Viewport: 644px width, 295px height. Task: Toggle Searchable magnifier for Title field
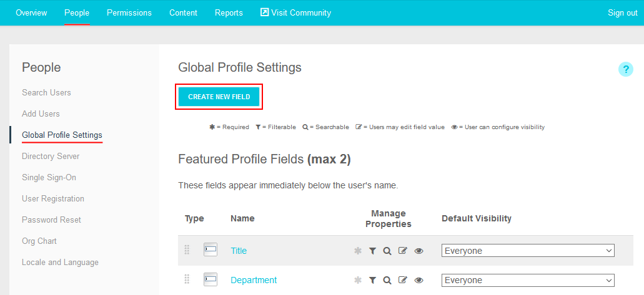tap(387, 251)
